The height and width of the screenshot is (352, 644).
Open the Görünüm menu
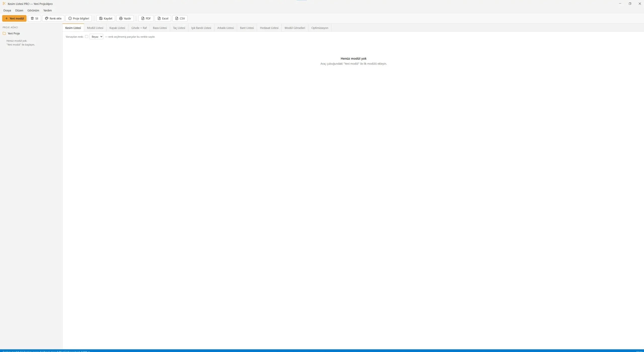[33, 10]
